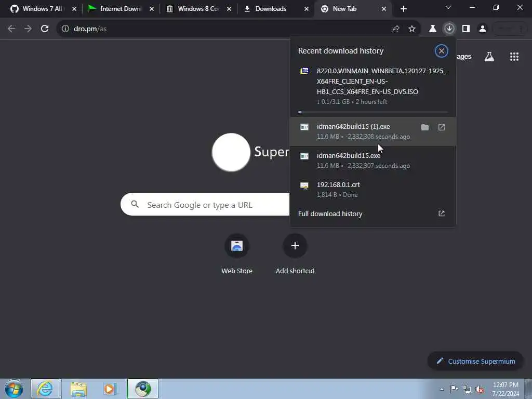Open a new browser tab with plus button
Viewport: 532px width, 399px height.
(403, 9)
